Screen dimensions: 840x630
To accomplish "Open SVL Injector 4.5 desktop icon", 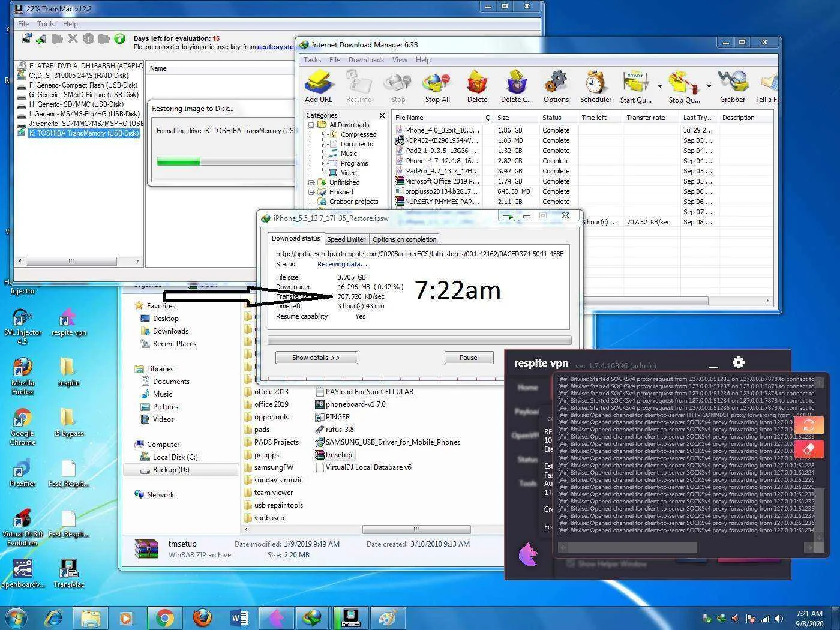I will point(22,326).
